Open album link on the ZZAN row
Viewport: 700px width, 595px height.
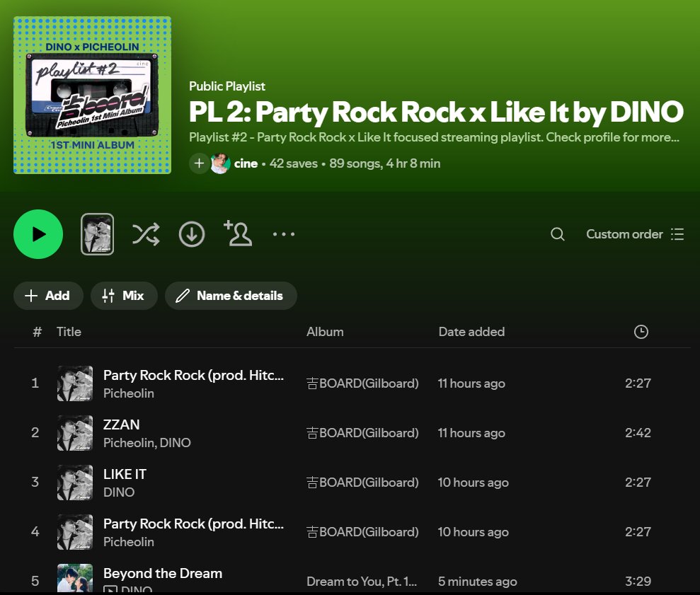[362, 433]
